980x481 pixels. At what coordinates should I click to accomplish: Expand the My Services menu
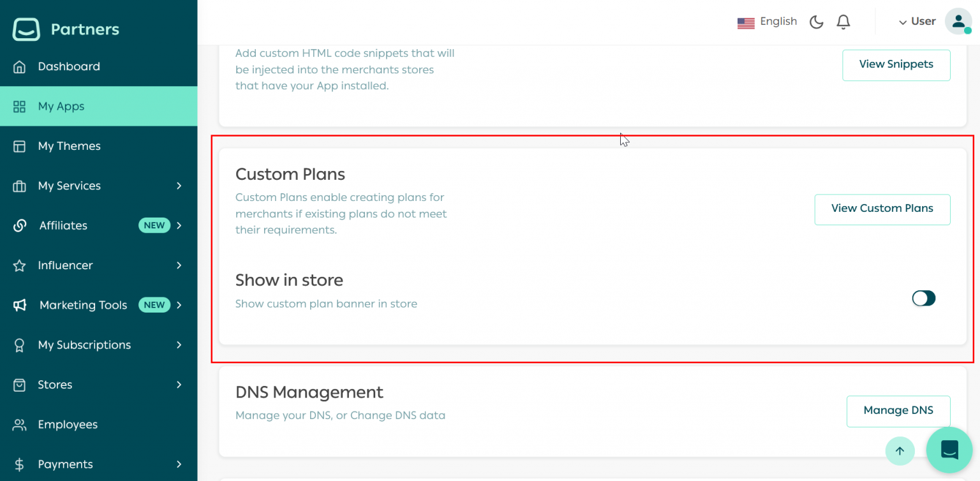(70, 186)
